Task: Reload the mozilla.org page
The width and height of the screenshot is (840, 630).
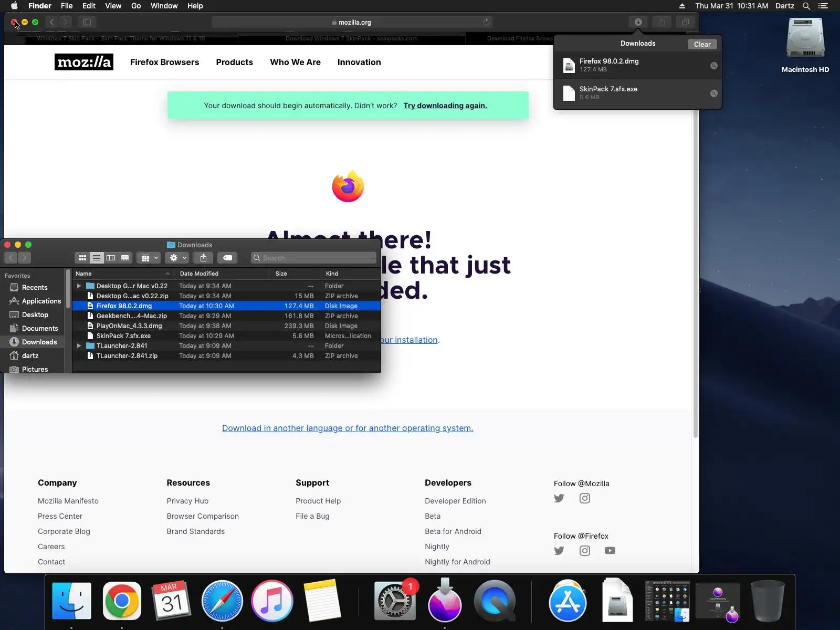Action: [486, 22]
